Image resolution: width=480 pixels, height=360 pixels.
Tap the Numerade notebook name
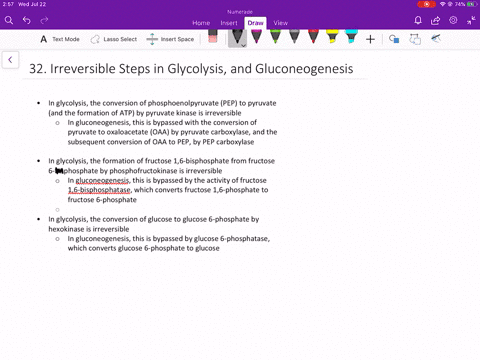[240, 12]
